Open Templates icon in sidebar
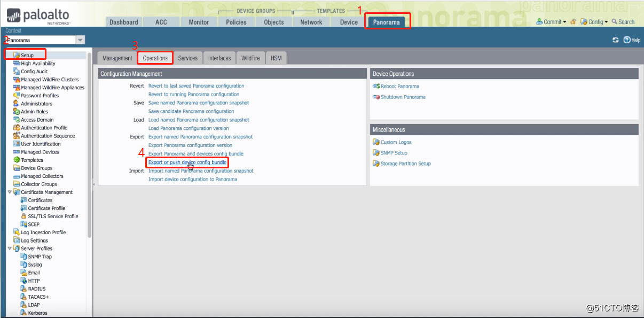The image size is (644, 318). tap(17, 160)
